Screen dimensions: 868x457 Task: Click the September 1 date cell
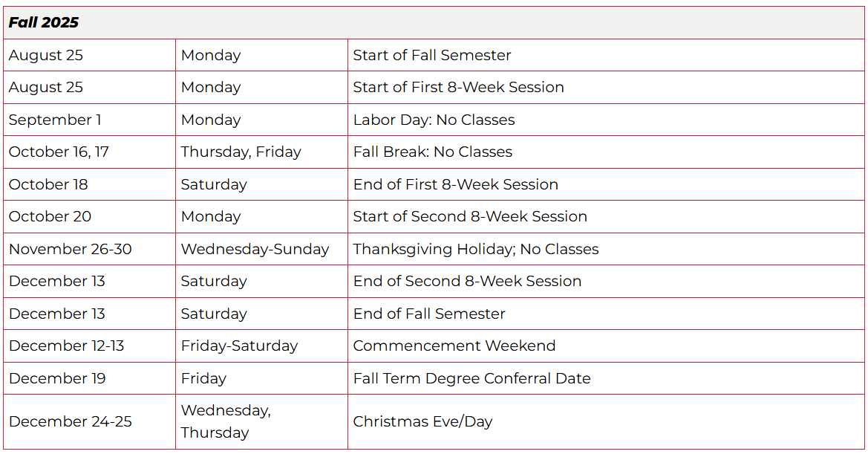point(55,120)
